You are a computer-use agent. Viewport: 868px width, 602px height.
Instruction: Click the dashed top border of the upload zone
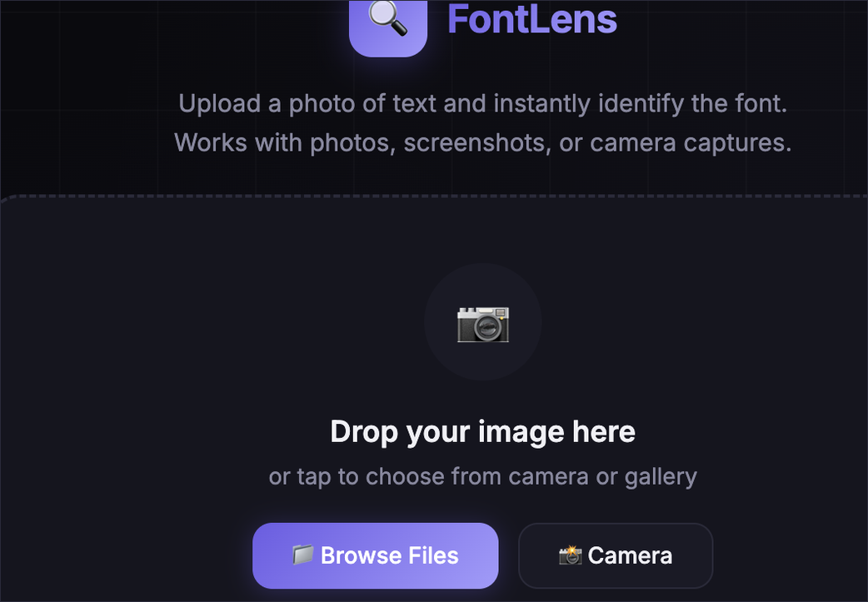tap(434, 196)
